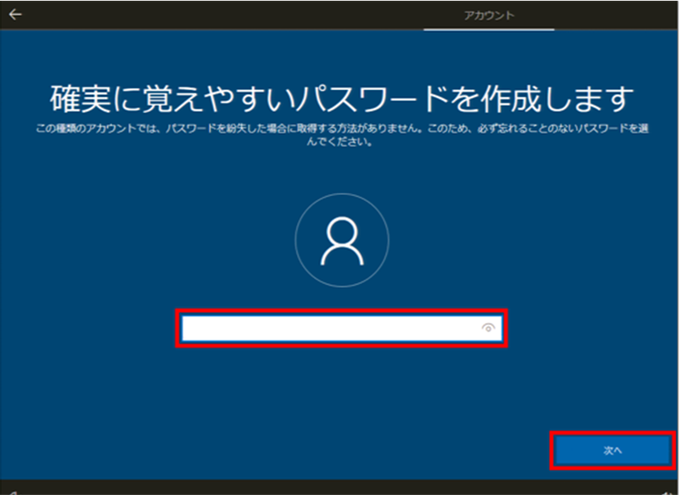Screen dimensions: 680x495
Task: Click the heading 確実に覚えやすいパスワードを作成します
Action: coord(342,99)
